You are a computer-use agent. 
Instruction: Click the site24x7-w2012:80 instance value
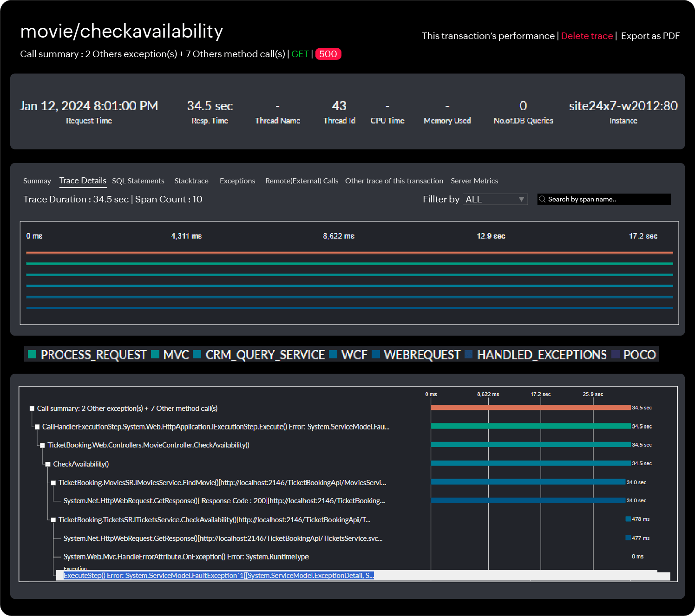click(x=623, y=106)
